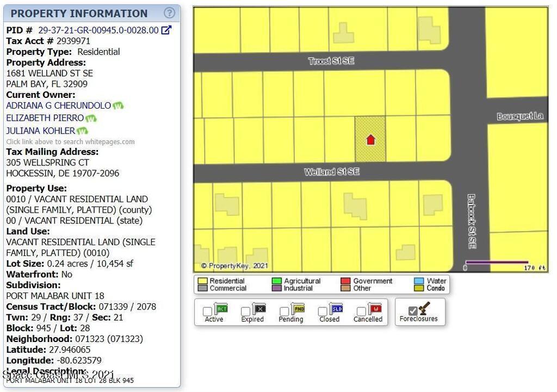Tick the Cancelled listings checkbox
This screenshot has height=392, width=557.
pos(361,312)
